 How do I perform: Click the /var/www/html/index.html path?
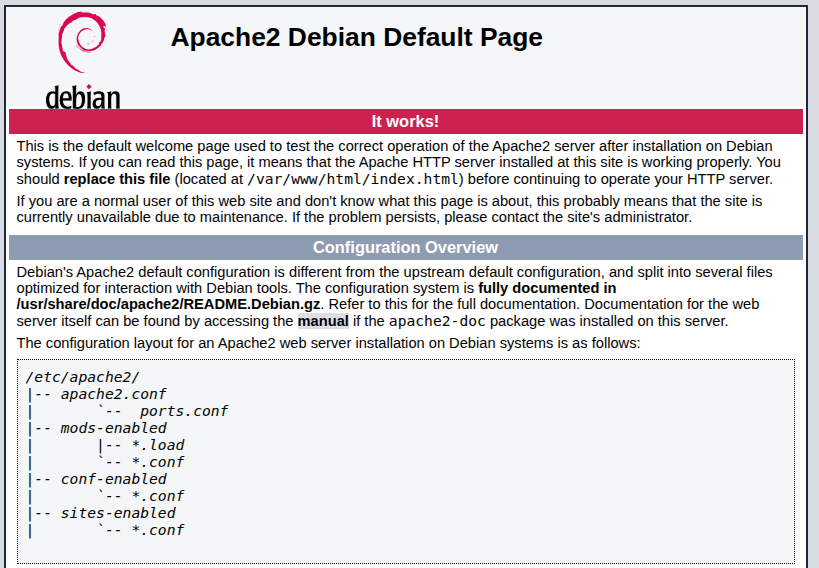(x=354, y=179)
